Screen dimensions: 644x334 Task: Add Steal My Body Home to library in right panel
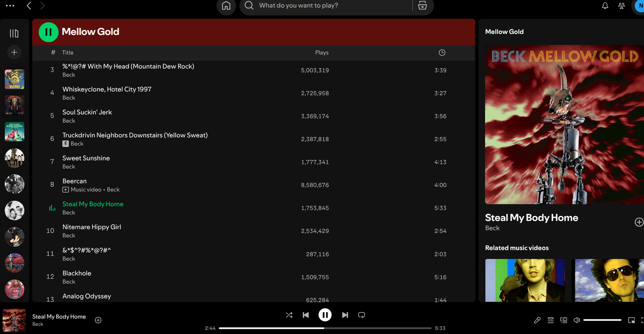coord(639,222)
